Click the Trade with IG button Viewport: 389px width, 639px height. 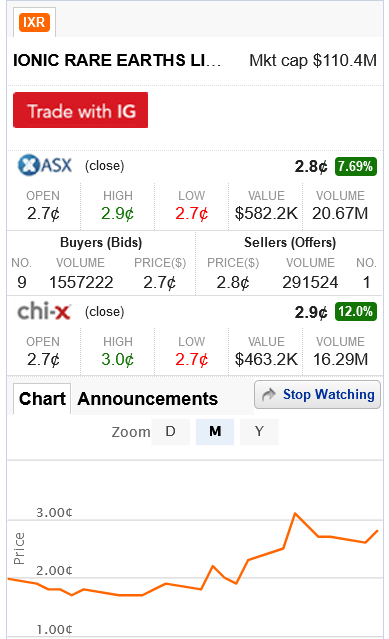[x=81, y=110]
